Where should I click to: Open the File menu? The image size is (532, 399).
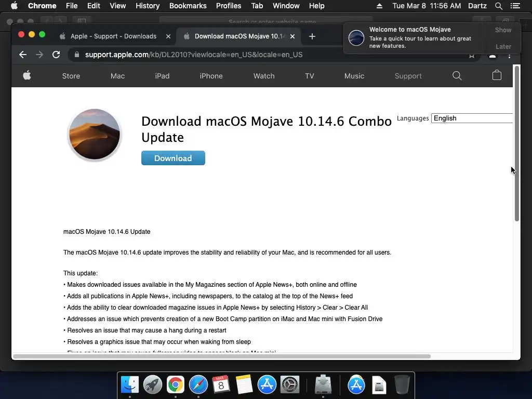point(72,6)
